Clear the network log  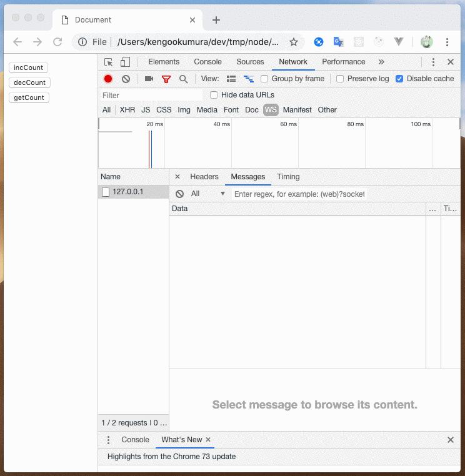126,79
